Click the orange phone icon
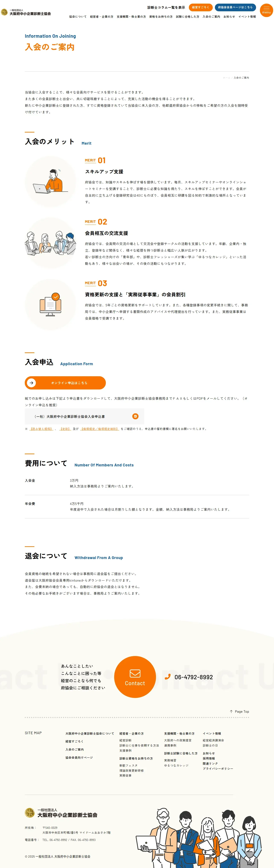 (x=167, y=677)
